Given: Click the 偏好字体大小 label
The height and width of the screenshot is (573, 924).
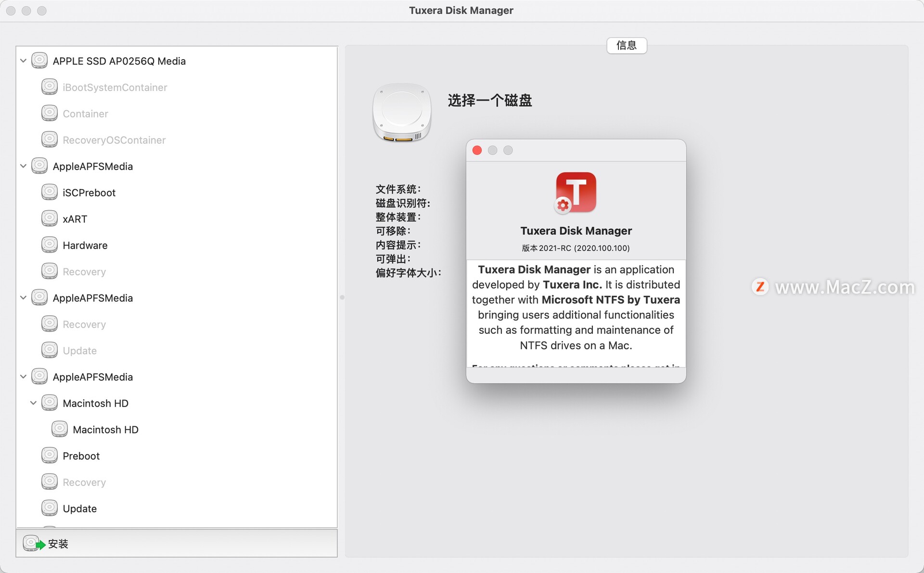Looking at the screenshot, I should (408, 273).
